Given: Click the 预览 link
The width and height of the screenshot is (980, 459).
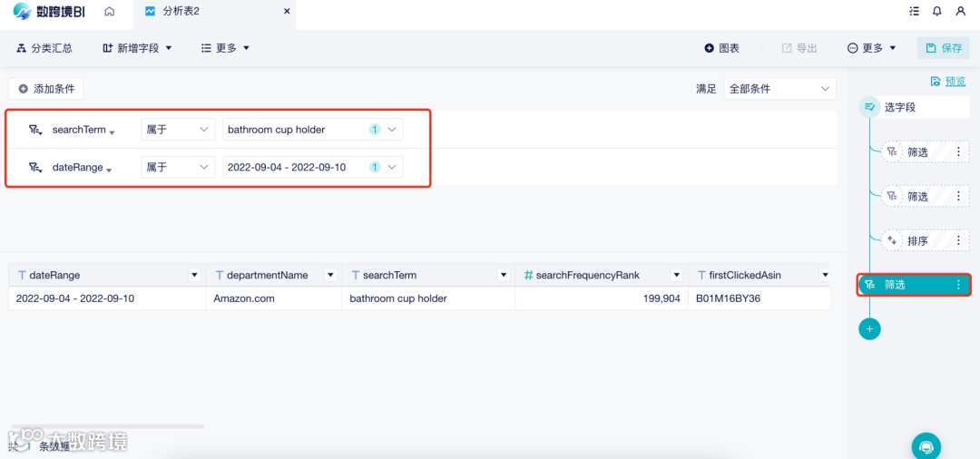Looking at the screenshot, I should (948, 81).
